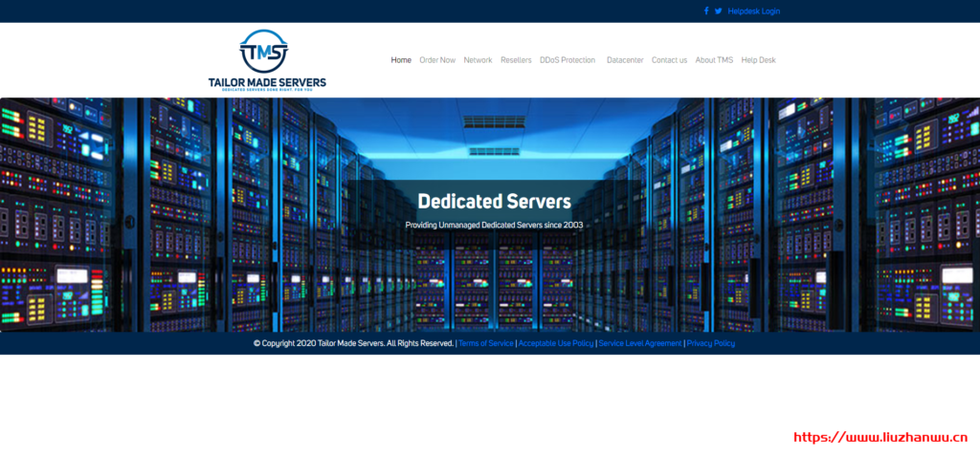Select the Home menu item
Viewport: 980px width, 457px height.
(x=401, y=60)
